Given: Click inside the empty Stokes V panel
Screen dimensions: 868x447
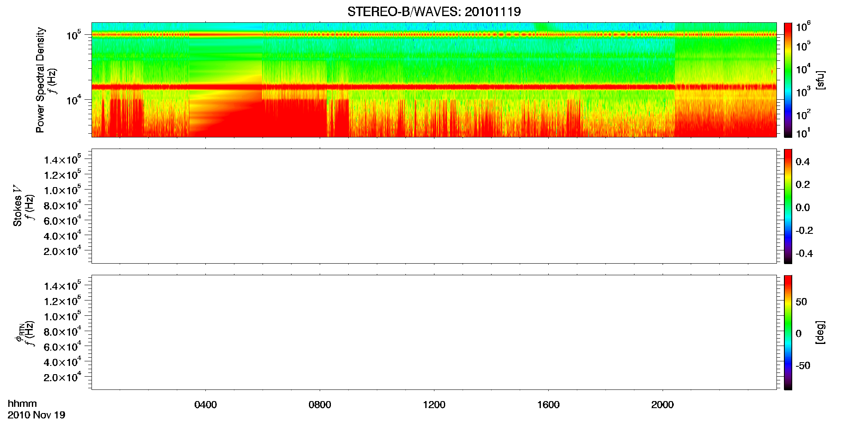Looking at the screenshot, I should [x=434, y=206].
